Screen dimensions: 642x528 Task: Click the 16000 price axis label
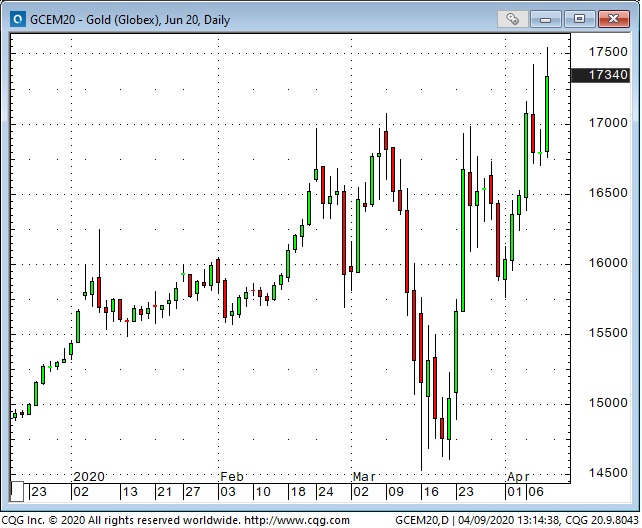608,263
